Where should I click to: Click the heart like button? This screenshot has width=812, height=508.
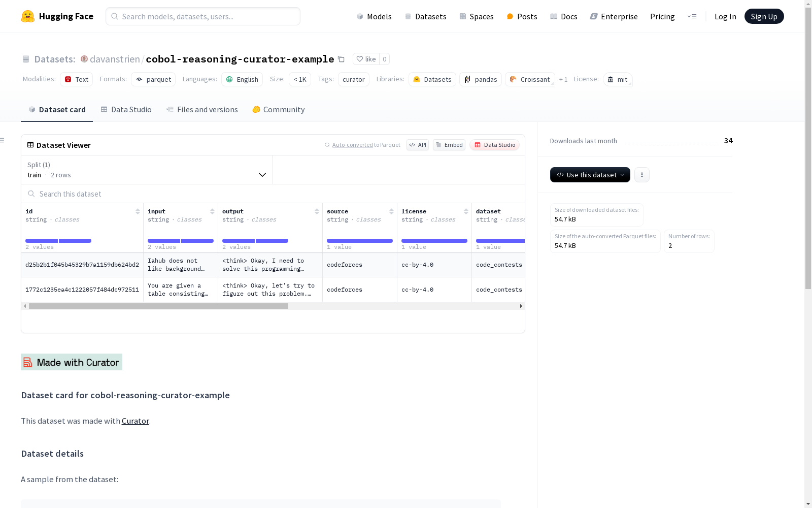[366, 59]
